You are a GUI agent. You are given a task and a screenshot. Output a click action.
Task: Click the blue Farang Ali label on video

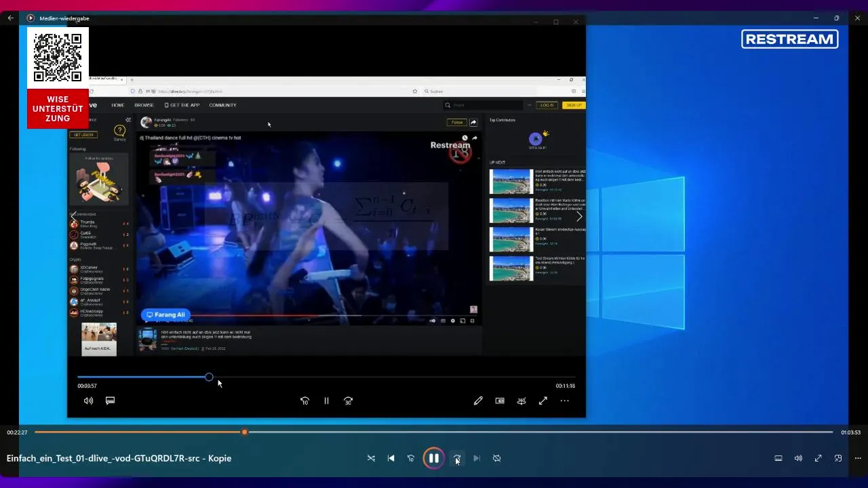pyautogui.click(x=165, y=314)
